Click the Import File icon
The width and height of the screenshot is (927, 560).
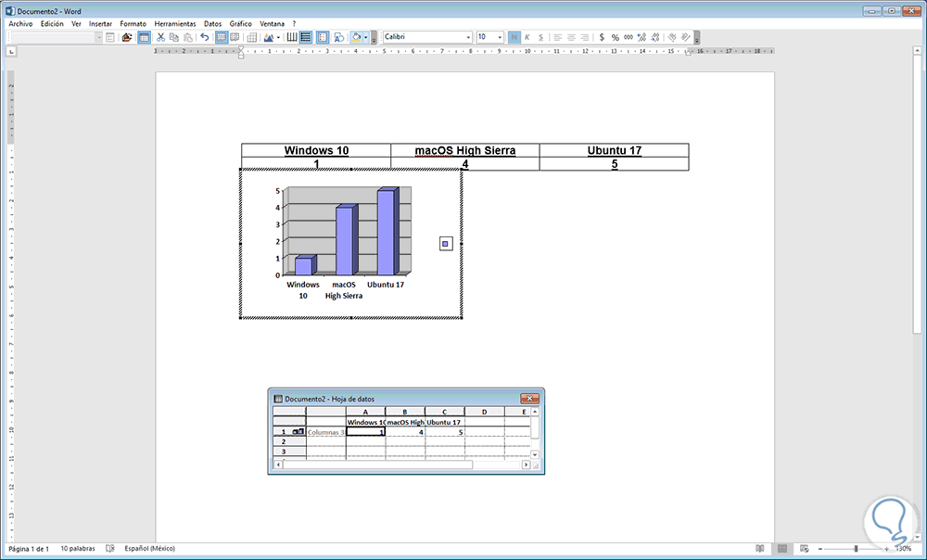pyautogui.click(x=126, y=37)
